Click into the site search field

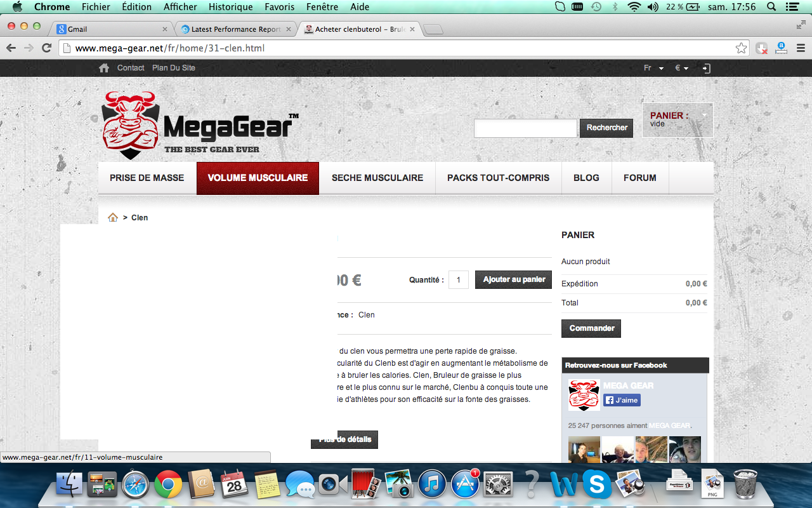(x=525, y=128)
